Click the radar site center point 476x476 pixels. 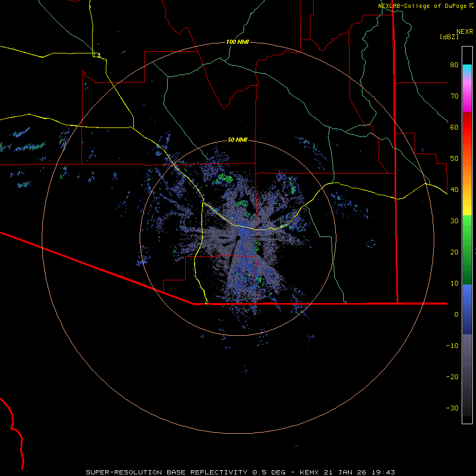(237, 239)
